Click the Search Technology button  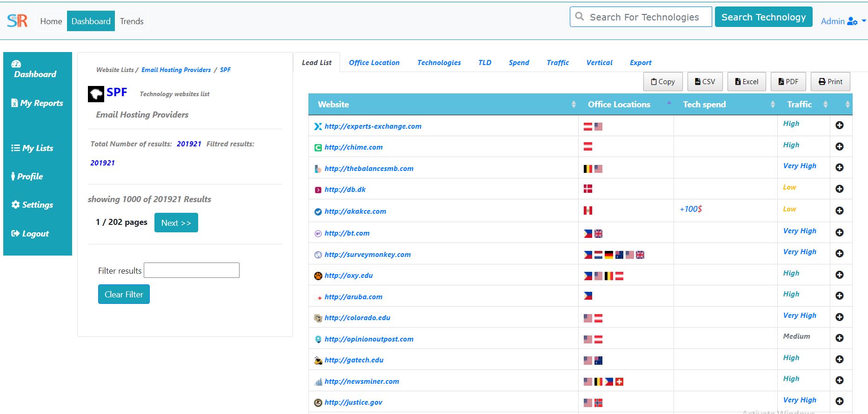[x=763, y=17]
